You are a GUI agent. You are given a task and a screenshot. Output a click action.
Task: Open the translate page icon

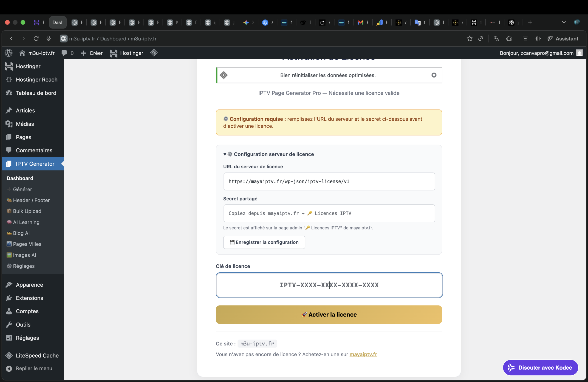coord(496,39)
